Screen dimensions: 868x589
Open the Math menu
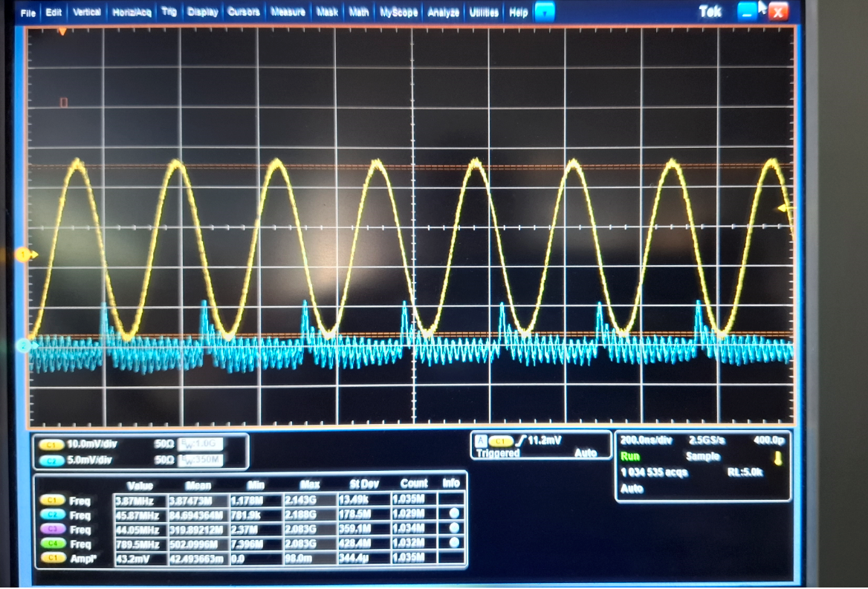[x=359, y=12]
